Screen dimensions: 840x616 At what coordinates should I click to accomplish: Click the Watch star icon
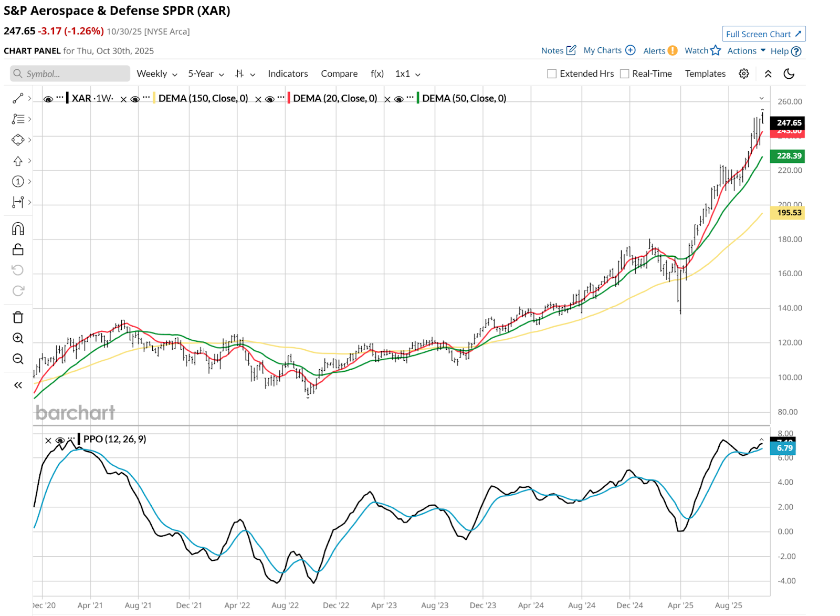tap(716, 50)
